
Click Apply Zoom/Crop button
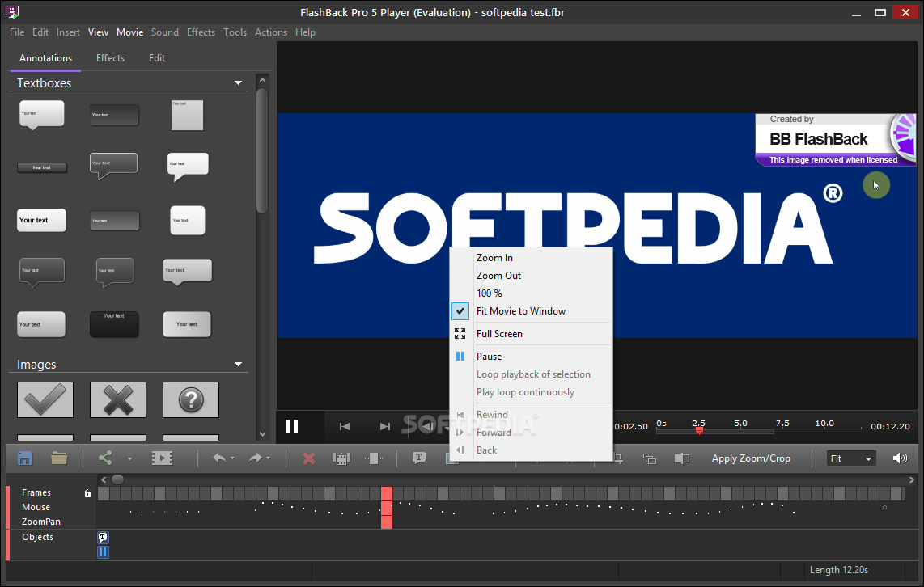[x=750, y=458]
